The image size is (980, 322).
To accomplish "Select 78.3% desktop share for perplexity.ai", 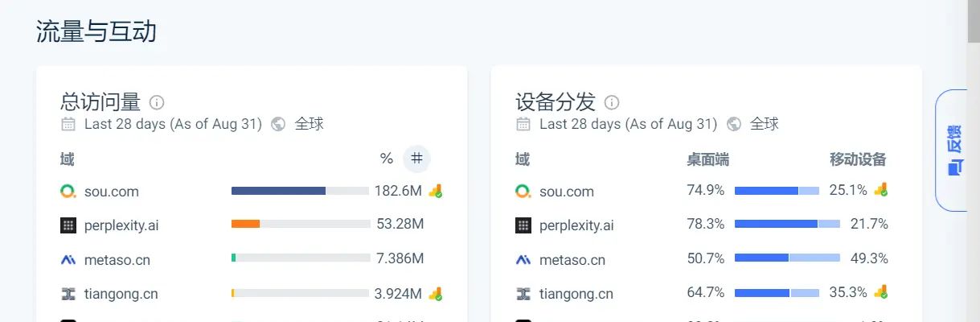I will pos(706,224).
